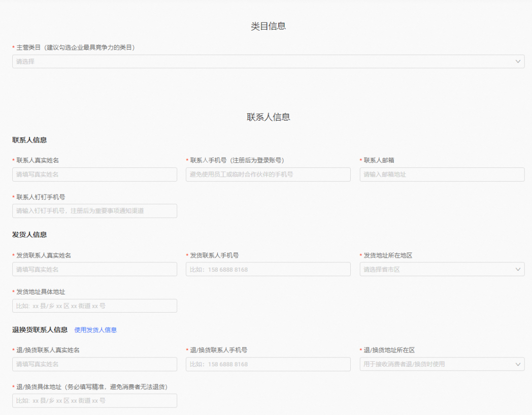
Task: Open the 退/换货地址所在区 dropdown
Action: [x=442, y=364]
